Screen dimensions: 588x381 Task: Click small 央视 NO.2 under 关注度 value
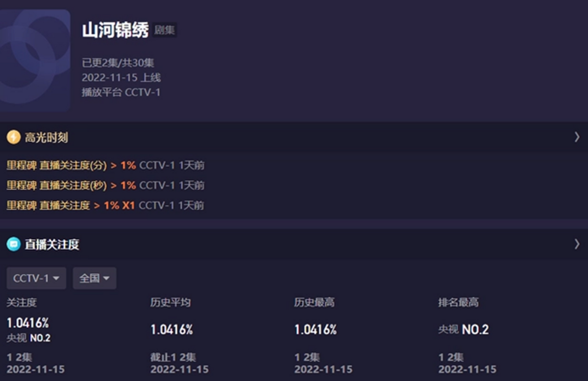[28, 338]
